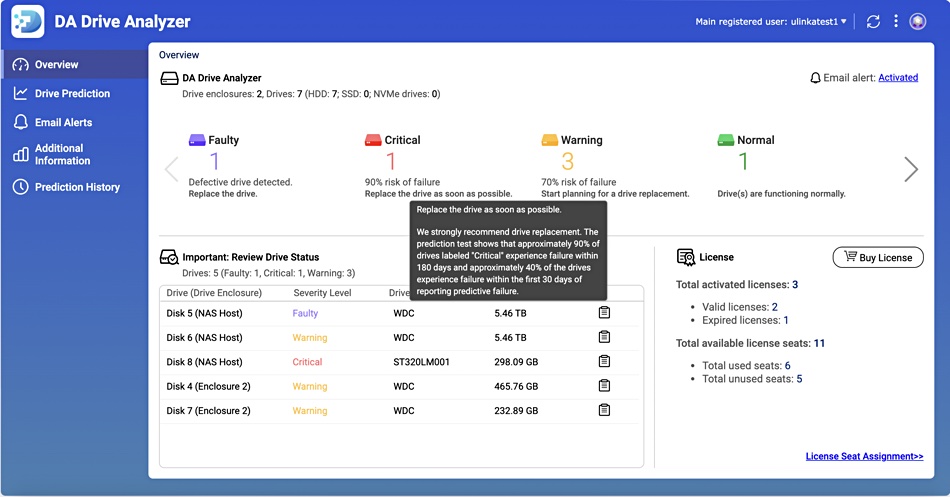
Task: Click the yellow Warning drive icon
Action: pos(550,141)
